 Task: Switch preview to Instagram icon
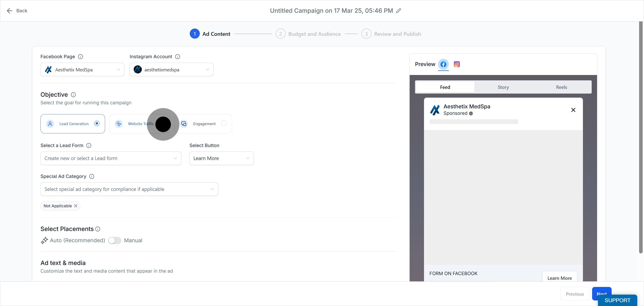click(456, 64)
